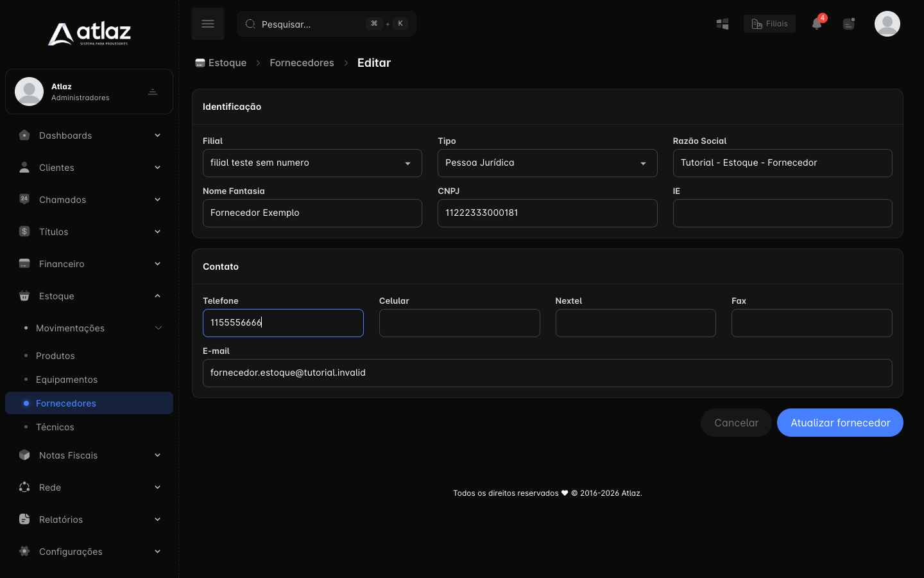Click the Configurações gear icon
Viewport: 924px width, 578px height.
pyautogui.click(x=24, y=551)
